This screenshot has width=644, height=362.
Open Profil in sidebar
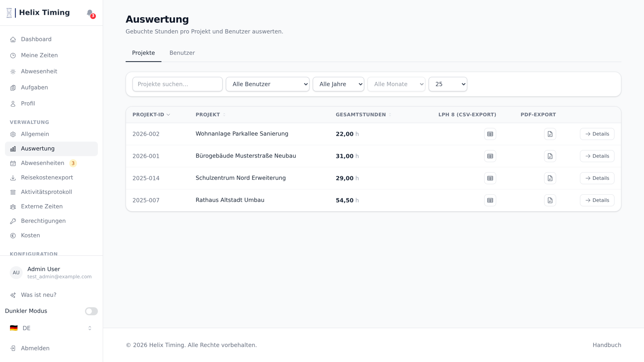(x=51, y=104)
